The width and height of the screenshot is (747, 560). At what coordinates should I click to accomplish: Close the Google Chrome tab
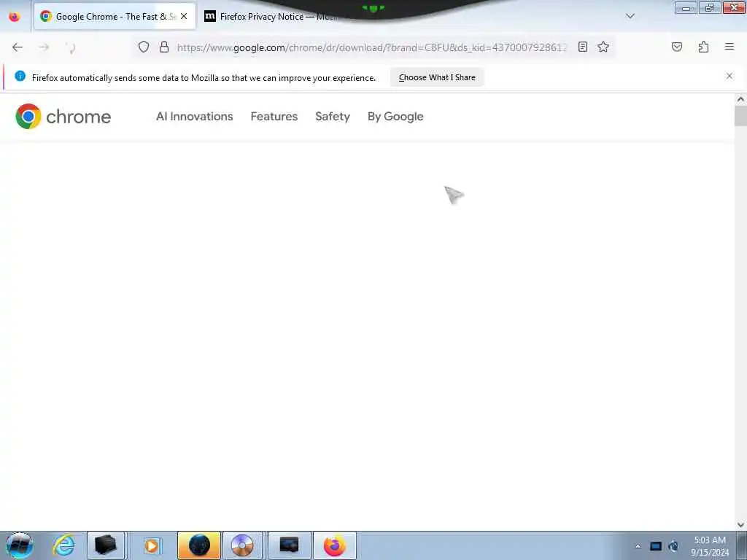tap(184, 16)
